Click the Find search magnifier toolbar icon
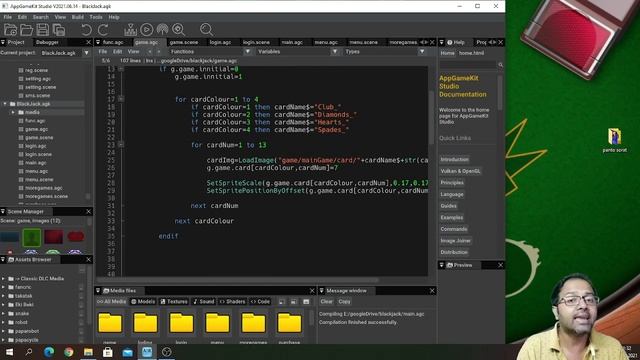Viewport: 640px width, 360px height. [x=207, y=29]
